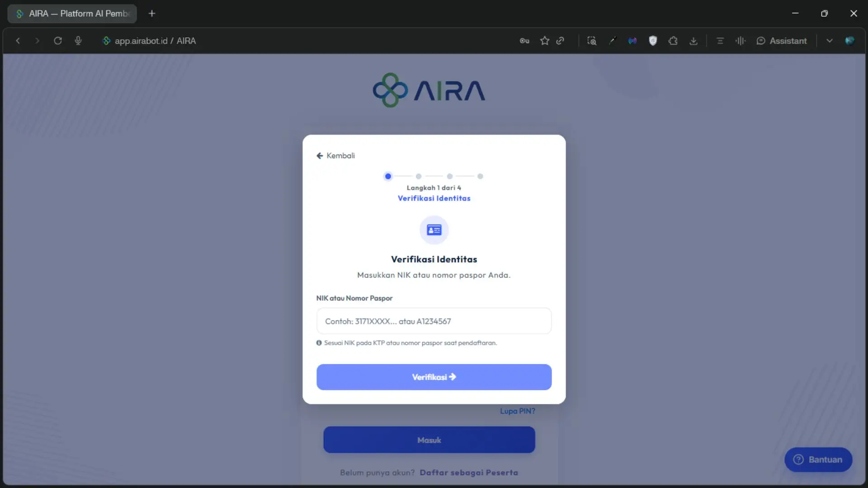Click the info icon beside the NIK hint
Screen dimensions: 868x488
(319, 343)
